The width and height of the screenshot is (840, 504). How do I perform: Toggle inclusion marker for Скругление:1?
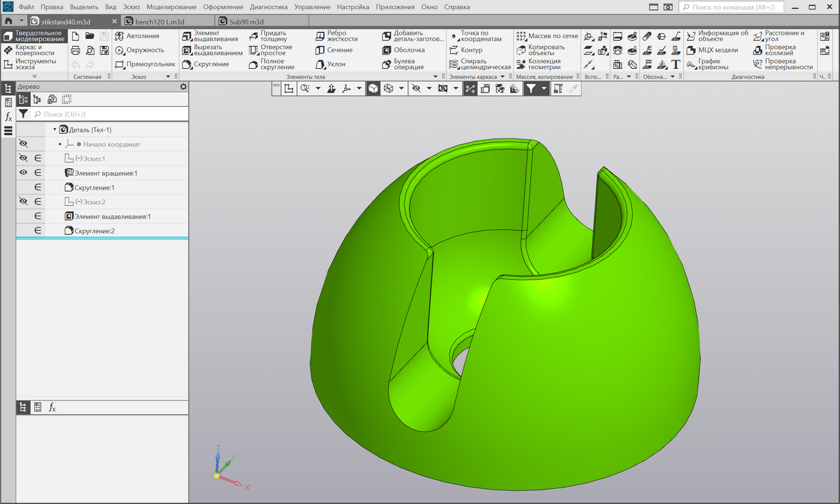pos(37,187)
